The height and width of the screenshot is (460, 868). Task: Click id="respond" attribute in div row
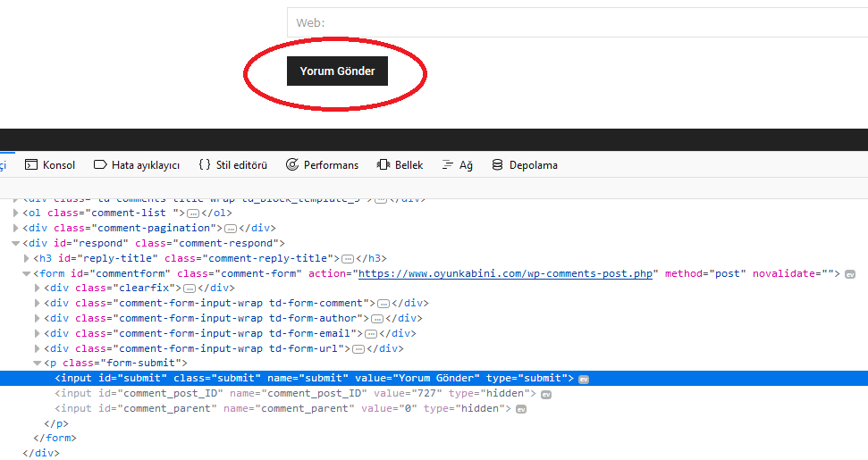point(91,243)
